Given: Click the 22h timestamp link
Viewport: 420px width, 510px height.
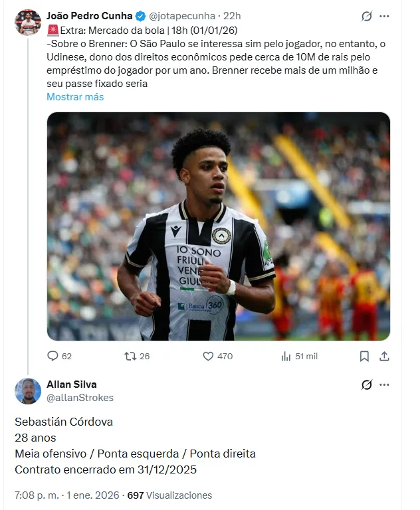Looking at the screenshot, I should (x=232, y=16).
